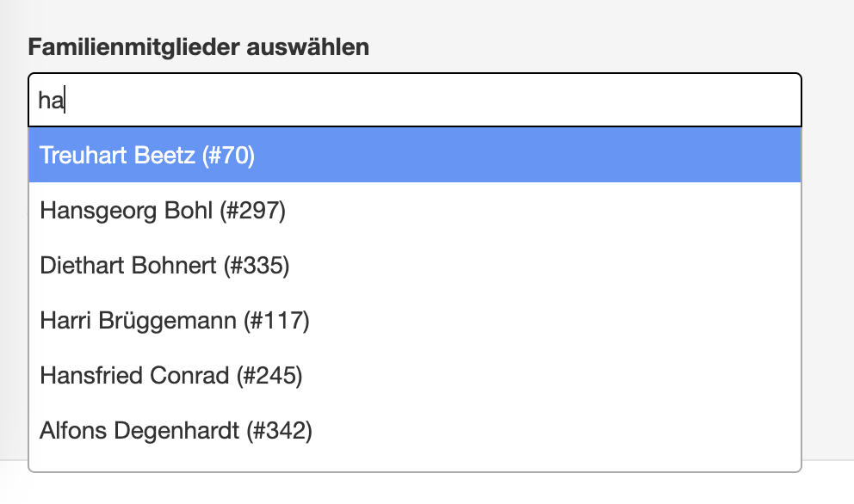Select the last visible suggestion entry
Screen dimensions: 854x504
(x=176, y=430)
